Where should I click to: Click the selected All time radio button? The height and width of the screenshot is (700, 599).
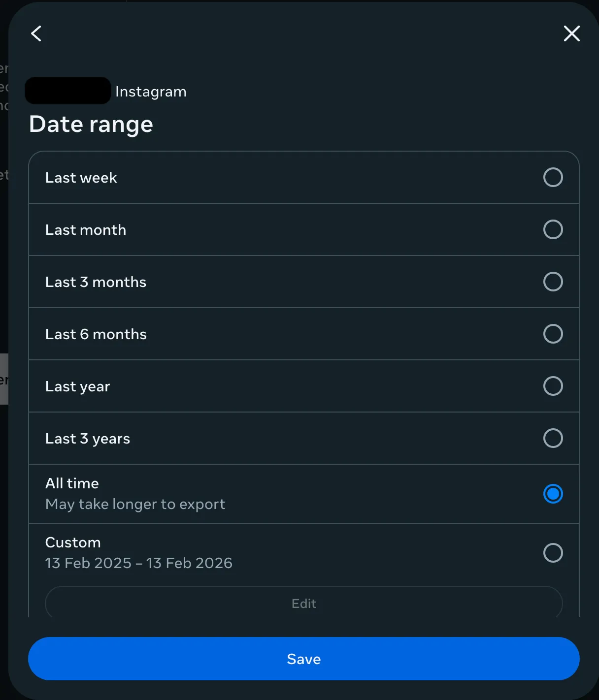(553, 494)
